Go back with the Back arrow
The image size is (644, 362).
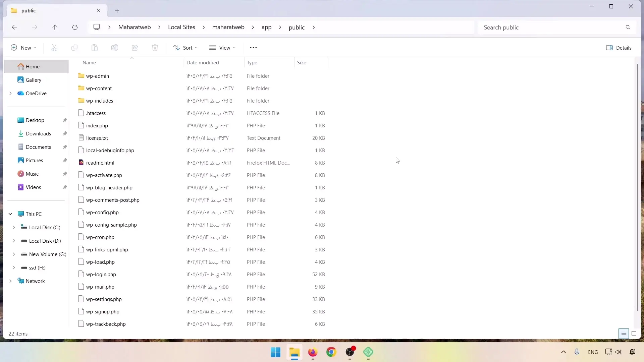(x=14, y=27)
